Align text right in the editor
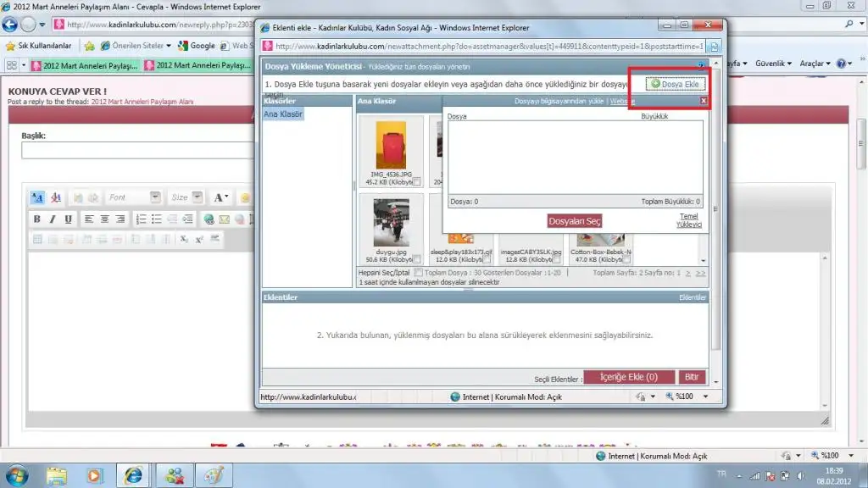This screenshot has height=488, width=868. [120, 219]
